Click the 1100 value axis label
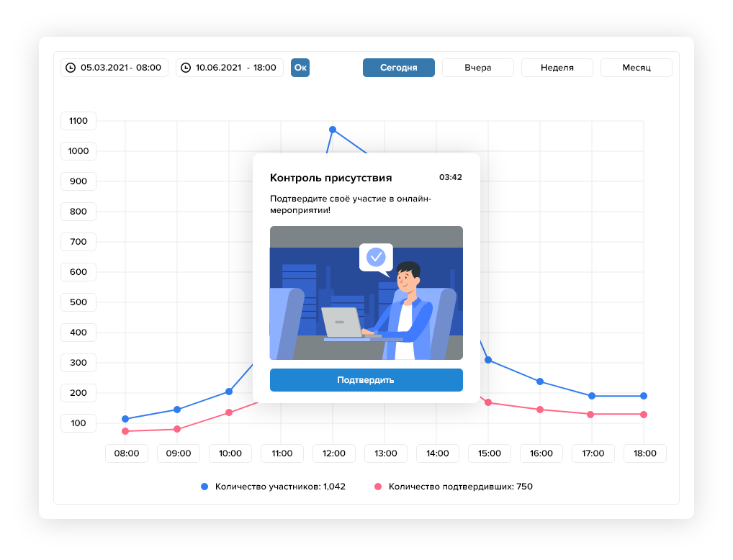 click(78, 121)
